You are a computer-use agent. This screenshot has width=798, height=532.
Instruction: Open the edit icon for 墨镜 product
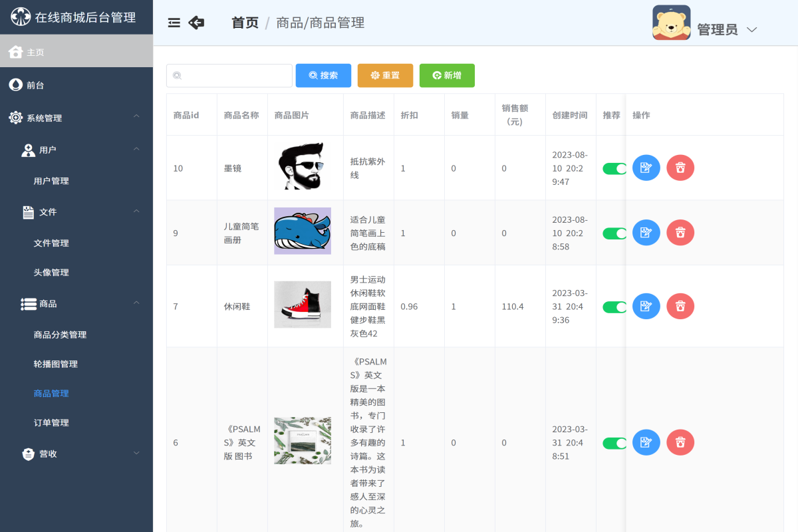646,168
